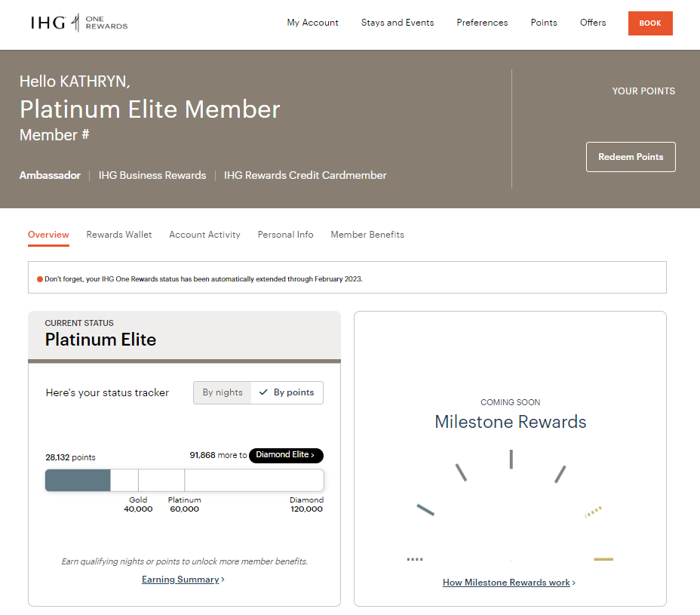Select 'By nights' in the status tracker
700x615 pixels.
click(x=223, y=392)
